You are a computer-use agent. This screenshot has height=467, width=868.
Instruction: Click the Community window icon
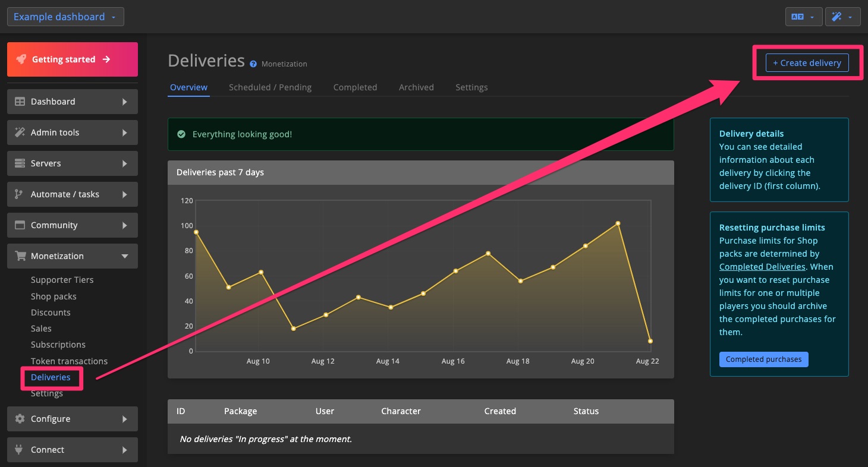pyautogui.click(x=20, y=225)
